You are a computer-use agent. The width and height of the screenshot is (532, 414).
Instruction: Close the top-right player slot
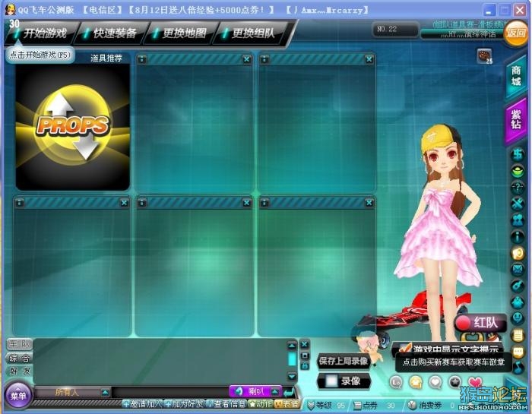click(x=369, y=59)
